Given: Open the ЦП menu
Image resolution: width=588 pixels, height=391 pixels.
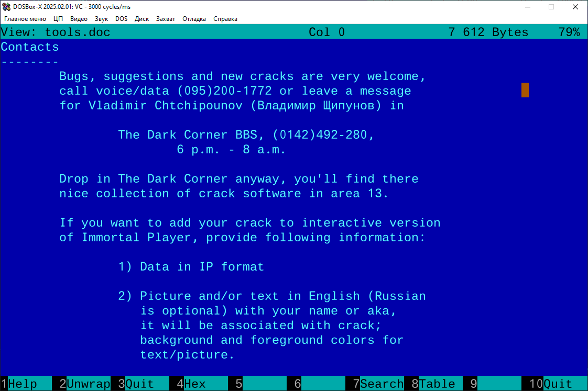Looking at the screenshot, I should click(58, 19).
